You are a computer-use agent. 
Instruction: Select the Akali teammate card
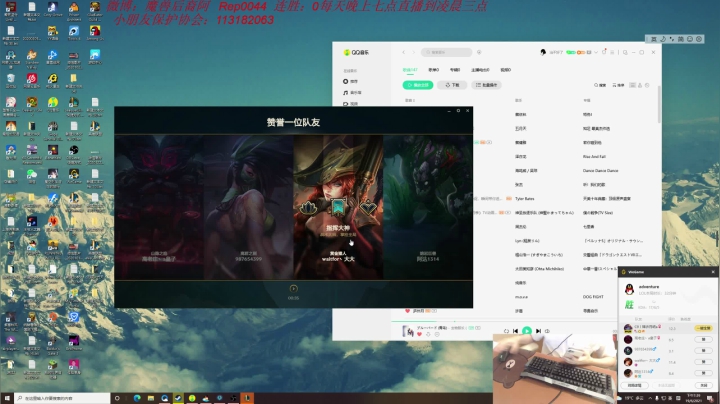tap(248, 207)
